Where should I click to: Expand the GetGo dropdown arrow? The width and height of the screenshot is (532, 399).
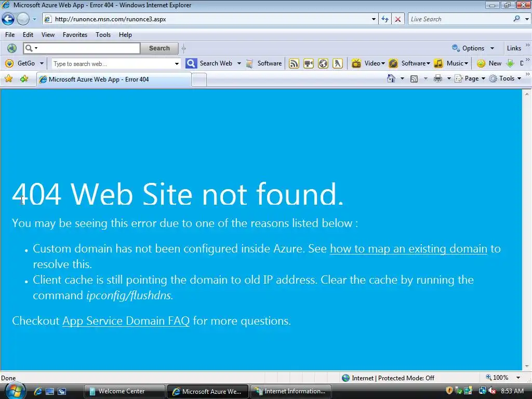(x=42, y=63)
